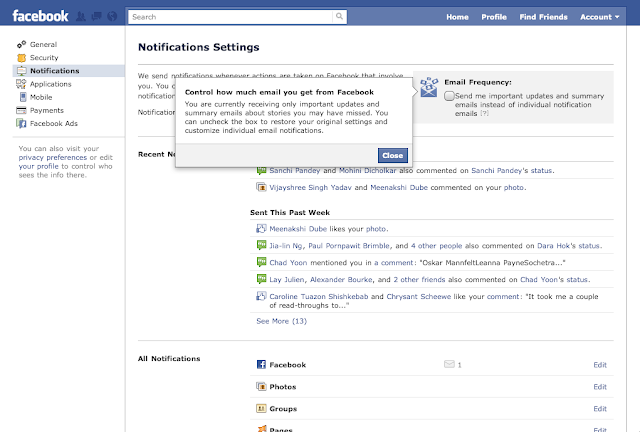Click the Payments card icon

pyautogui.click(x=21, y=110)
